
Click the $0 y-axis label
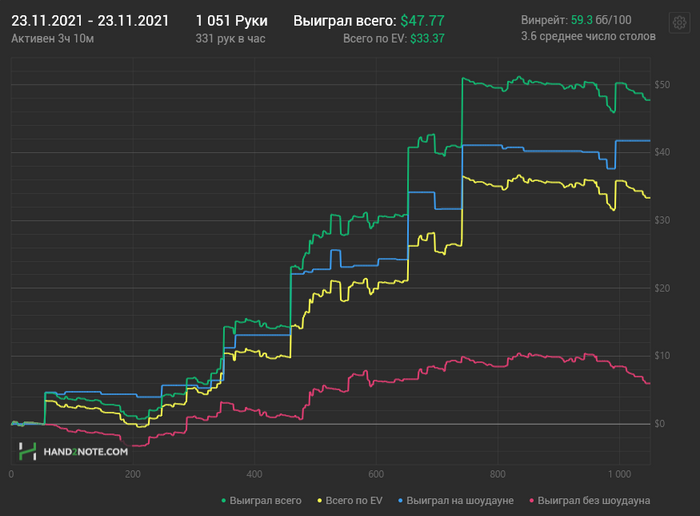[x=660, y=424]
